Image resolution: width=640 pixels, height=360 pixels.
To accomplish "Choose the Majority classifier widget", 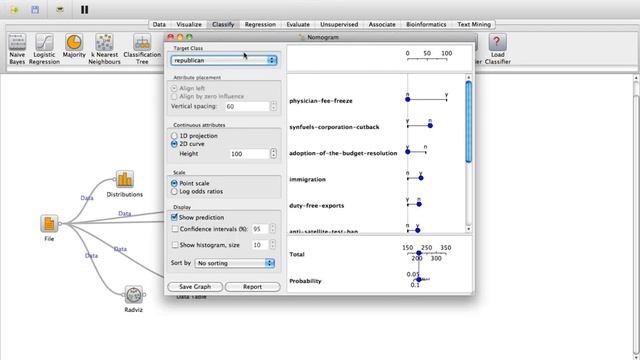I will coord(74,46).
